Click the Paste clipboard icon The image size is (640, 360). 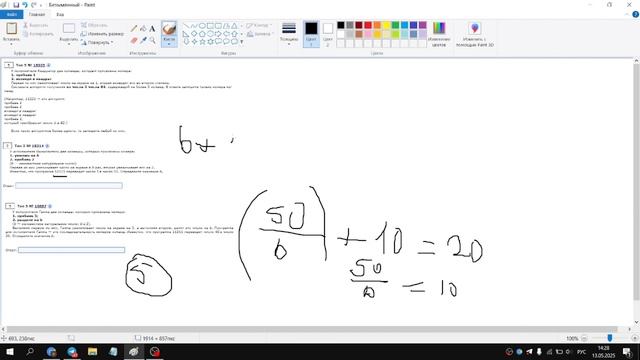point(11,28)
